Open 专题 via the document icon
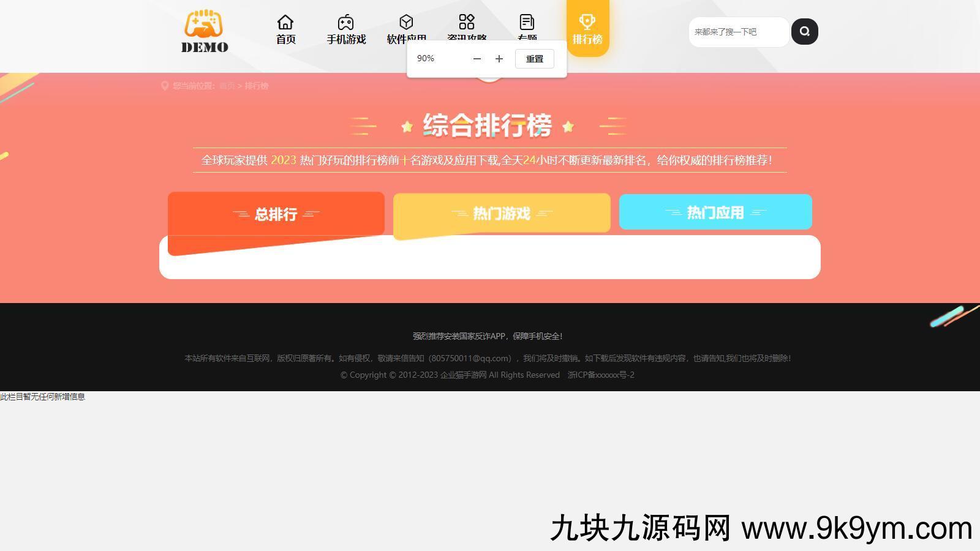980x551 pixels. point(527,23)
